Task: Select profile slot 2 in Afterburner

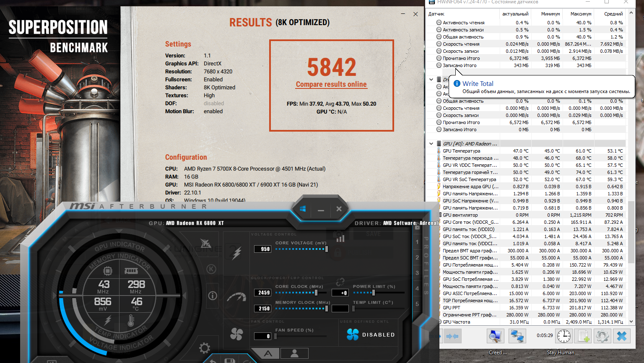Action: (x=417, y=257)
